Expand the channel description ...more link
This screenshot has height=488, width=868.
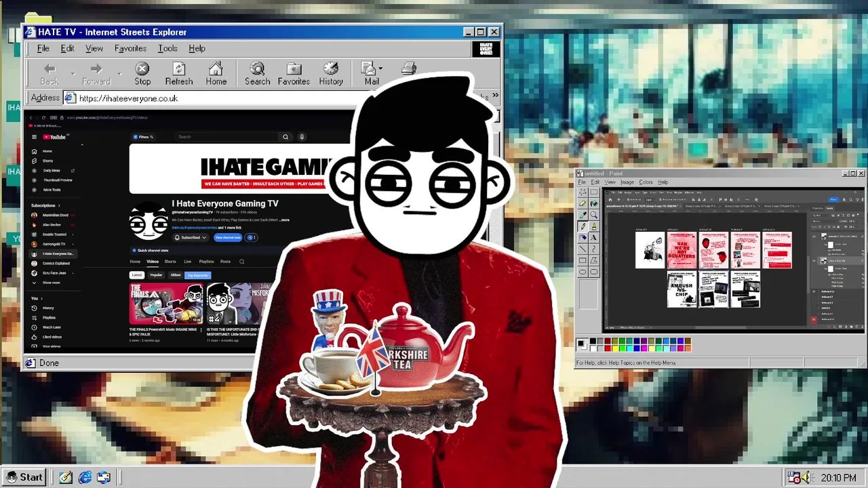coord(285,220)
